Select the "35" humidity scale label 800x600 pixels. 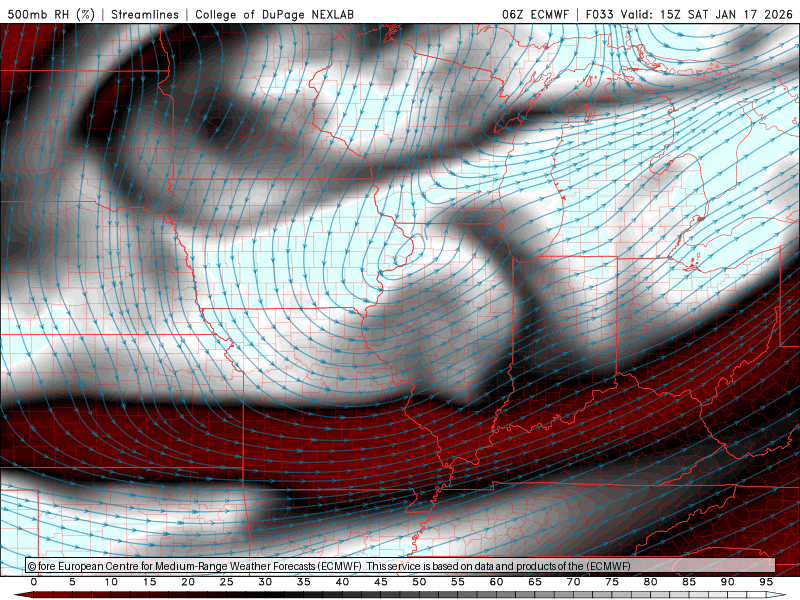[x=303, y=582]
